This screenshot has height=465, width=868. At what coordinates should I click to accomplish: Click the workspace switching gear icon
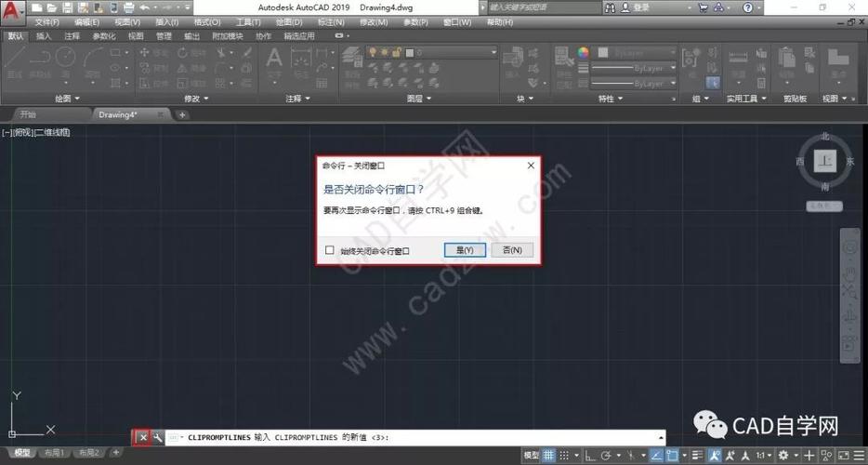coord(783,456)
